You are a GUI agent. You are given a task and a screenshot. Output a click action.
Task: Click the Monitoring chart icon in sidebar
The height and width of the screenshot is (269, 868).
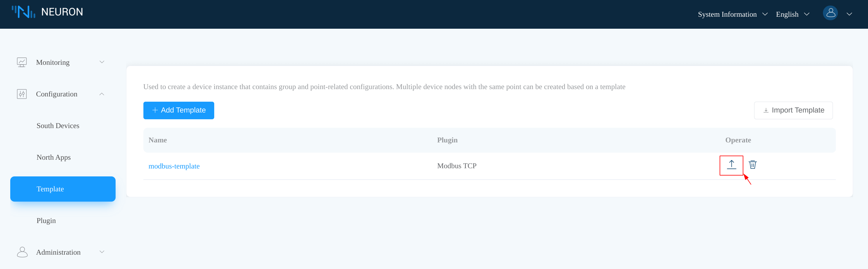click(x=22, y=62)
